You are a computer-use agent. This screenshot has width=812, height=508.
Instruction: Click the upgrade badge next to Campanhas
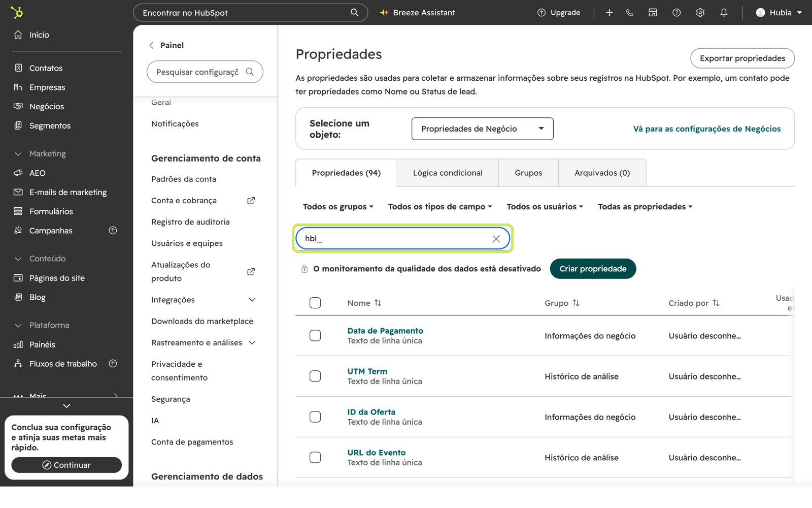(x=113, y=231)
